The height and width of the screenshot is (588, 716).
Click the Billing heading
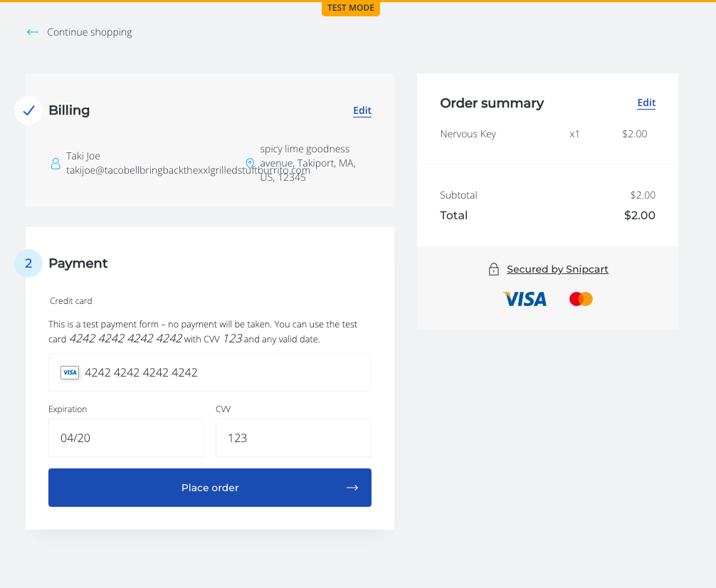tap(69, 110)
